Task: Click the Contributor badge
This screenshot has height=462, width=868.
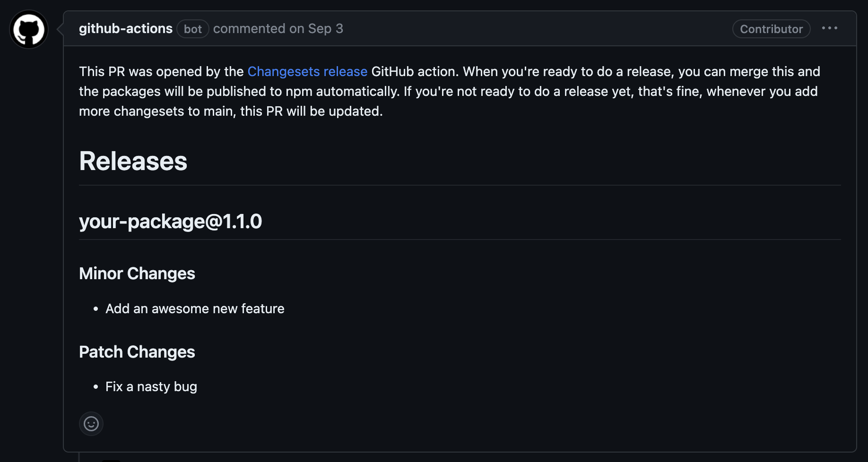Action: [771, 29]
